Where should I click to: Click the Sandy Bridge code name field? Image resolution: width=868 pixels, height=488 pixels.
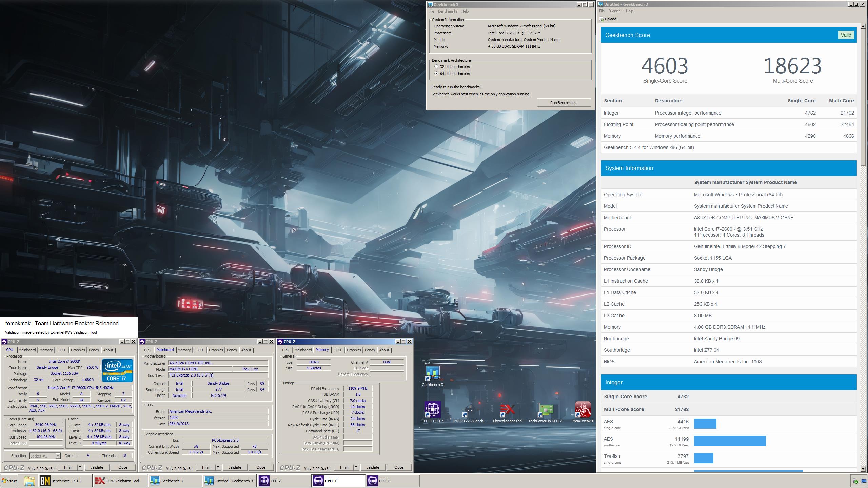coord(47,367)
